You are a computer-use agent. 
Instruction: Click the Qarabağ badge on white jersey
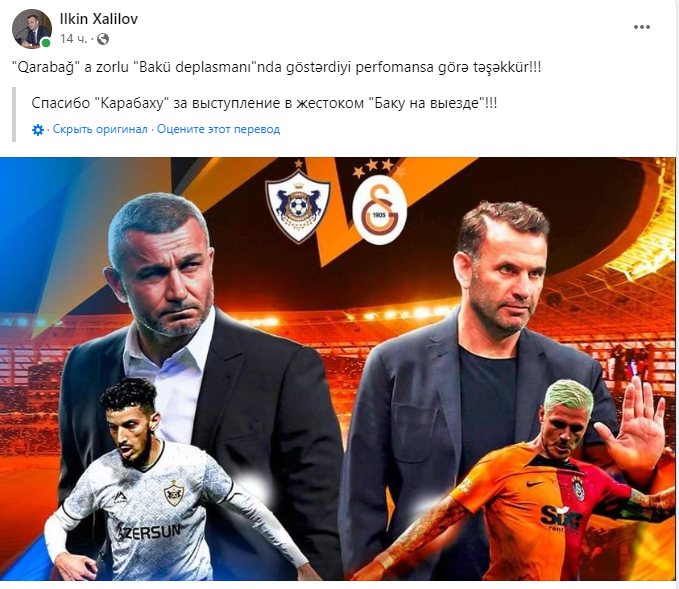click(x=174, y=493)
